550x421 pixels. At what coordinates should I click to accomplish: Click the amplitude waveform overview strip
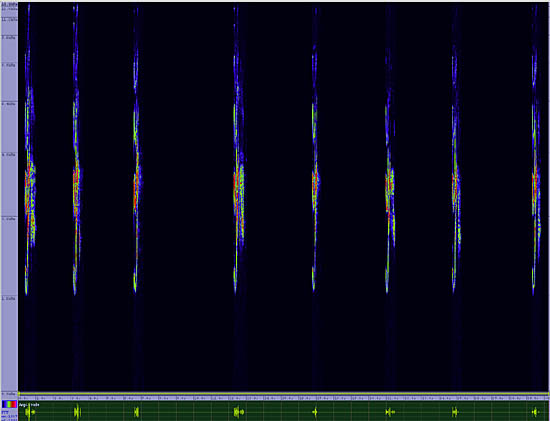[x=284, y=411]
